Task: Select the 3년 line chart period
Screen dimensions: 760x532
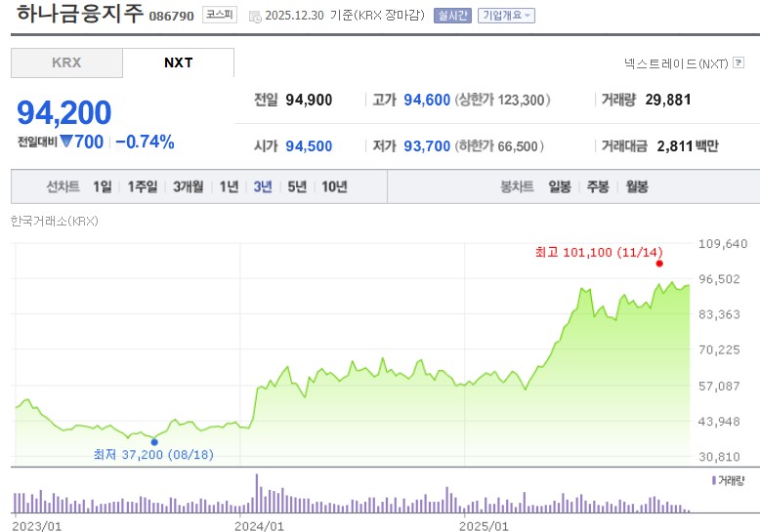Action: pyautogui.click(x=263, y=186)
